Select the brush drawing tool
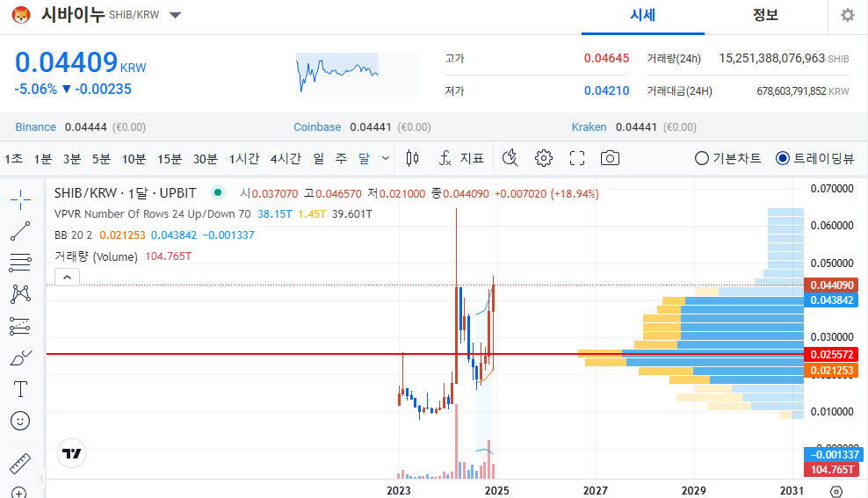868x498 pixels. (20, 358)
